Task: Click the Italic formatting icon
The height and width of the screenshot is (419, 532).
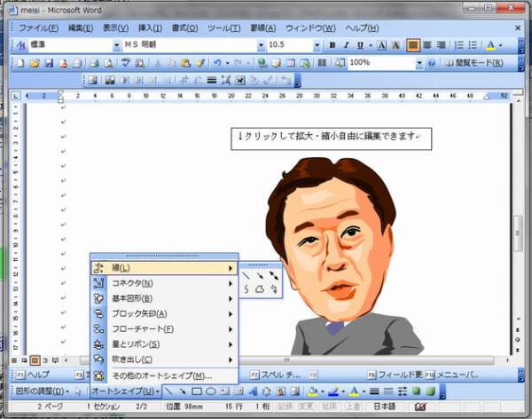Action: (347, 45)
